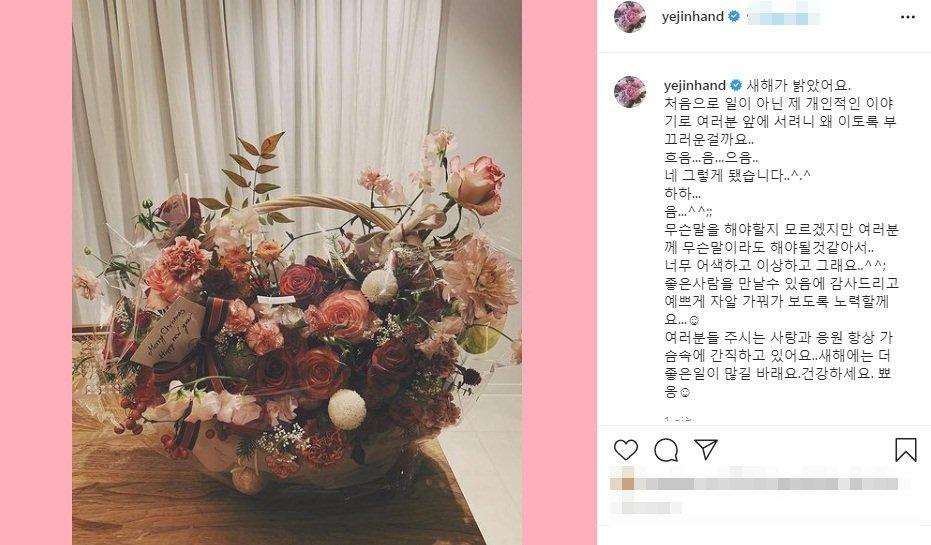Screen dimensions: 931x545
Task: Click the blurred follow text in header
Action: point(783,17)
